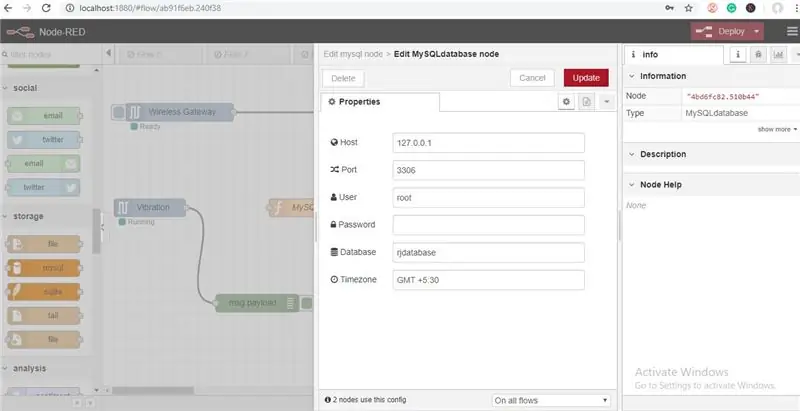Select the email output node with right icon
Image resolution: width=800 pixels, height=411 pixels.
[43, 164]
